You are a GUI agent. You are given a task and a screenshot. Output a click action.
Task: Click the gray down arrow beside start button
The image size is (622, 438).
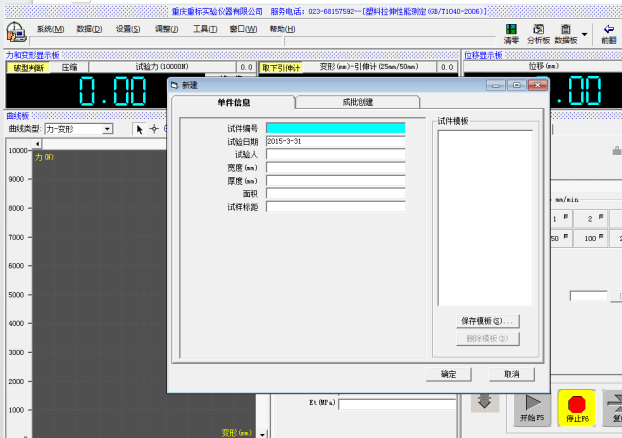tap(484, 401)
